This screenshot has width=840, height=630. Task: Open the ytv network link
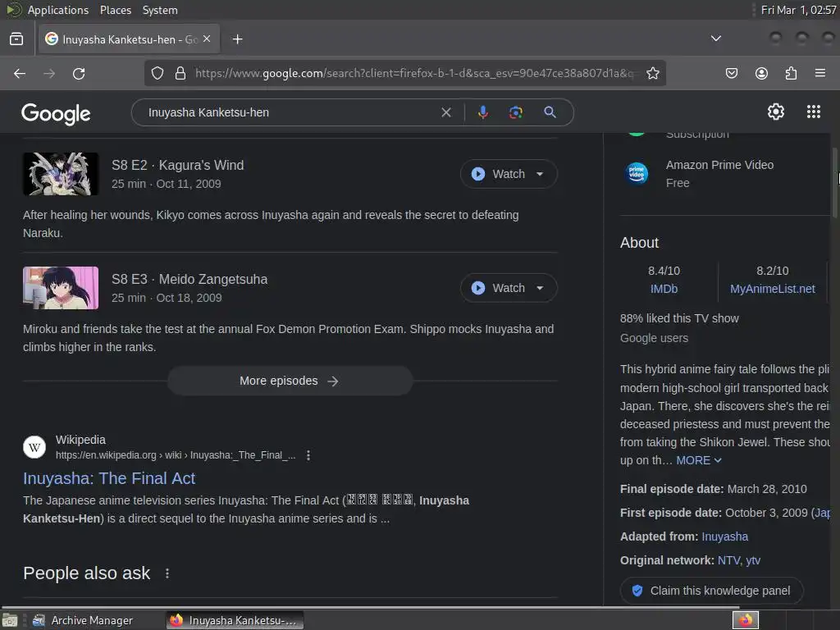pos(753,560)
